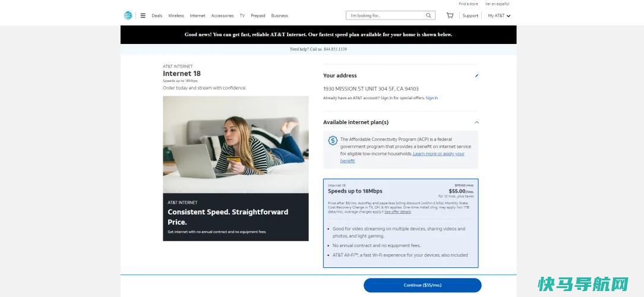This screenshot has height=297, width=644.
Task: Open the Deals menu
Action: coord(157,15)
